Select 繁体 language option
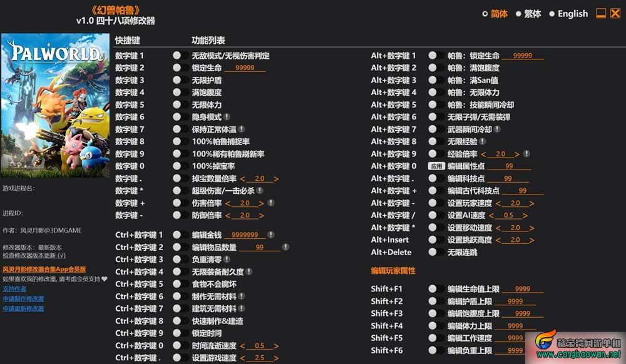This screenshot has width=626, height=364. [x=528, y=14]
